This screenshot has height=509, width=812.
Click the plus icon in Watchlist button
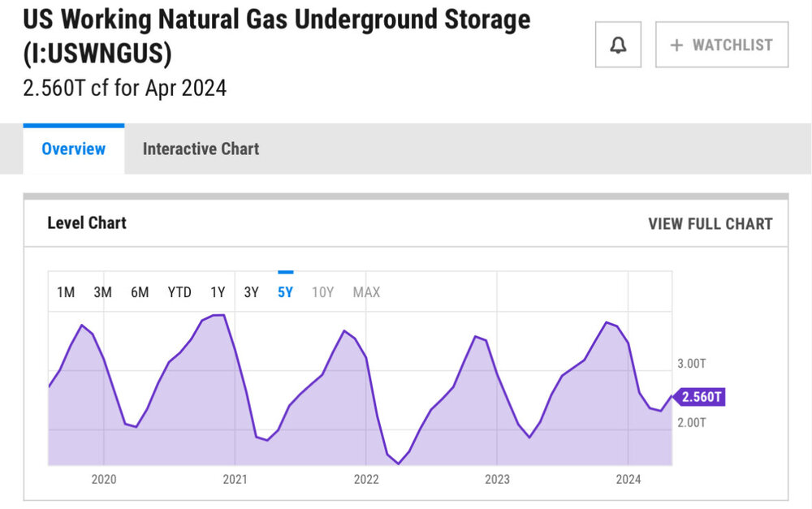click(676, 45)
